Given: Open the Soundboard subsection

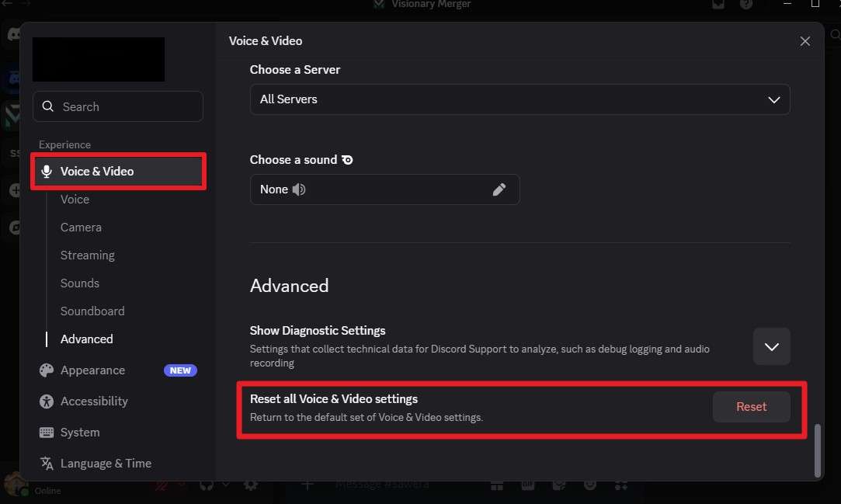Looking at the screenshot, I should [x=92, y=311].
